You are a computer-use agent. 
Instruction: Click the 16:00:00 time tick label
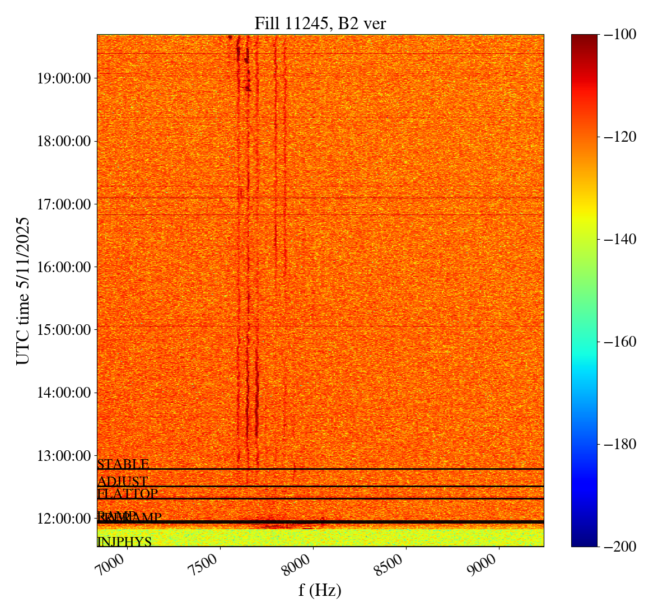pyautogui.click(x=64, y=267)
